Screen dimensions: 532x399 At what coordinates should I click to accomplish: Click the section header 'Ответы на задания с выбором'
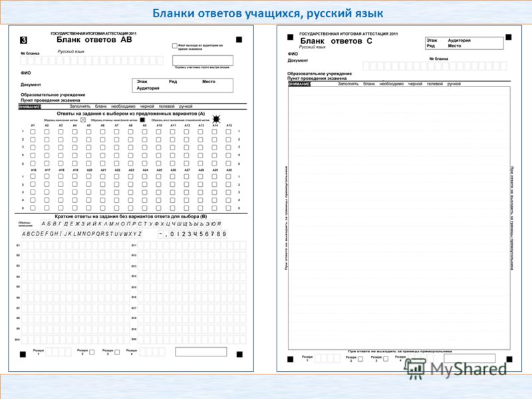(x=130, y=114)
